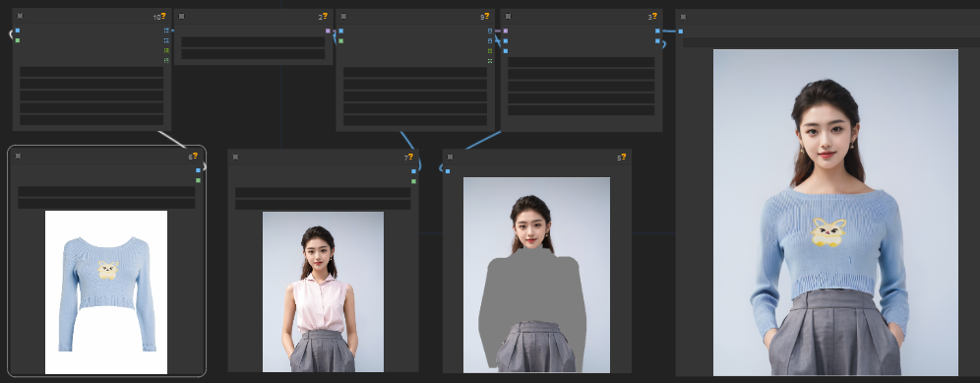Select node 7's blue output port
Screen dimensions: 980x383
pos(414,171)
